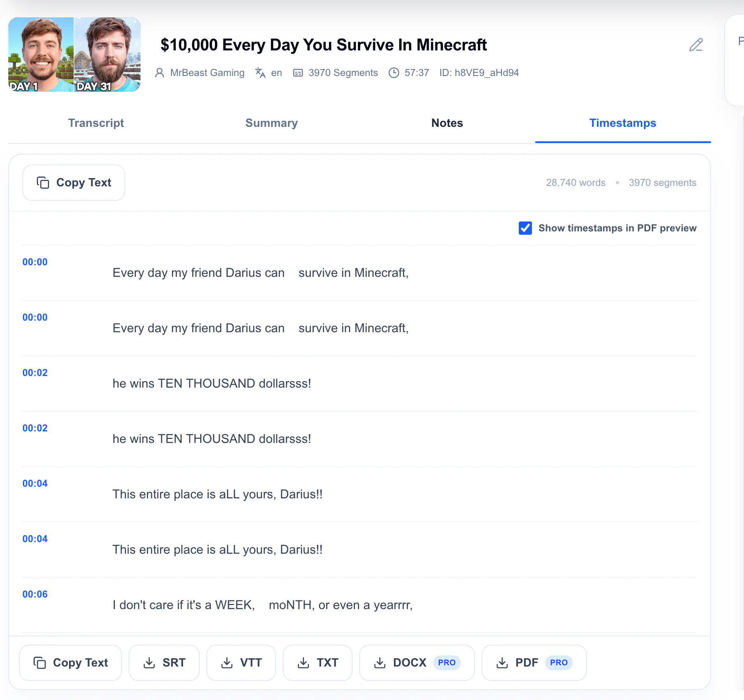Switch to the Transcript tab
The image size is (744, 700).
pyautogui.click(x=96, y=123)
